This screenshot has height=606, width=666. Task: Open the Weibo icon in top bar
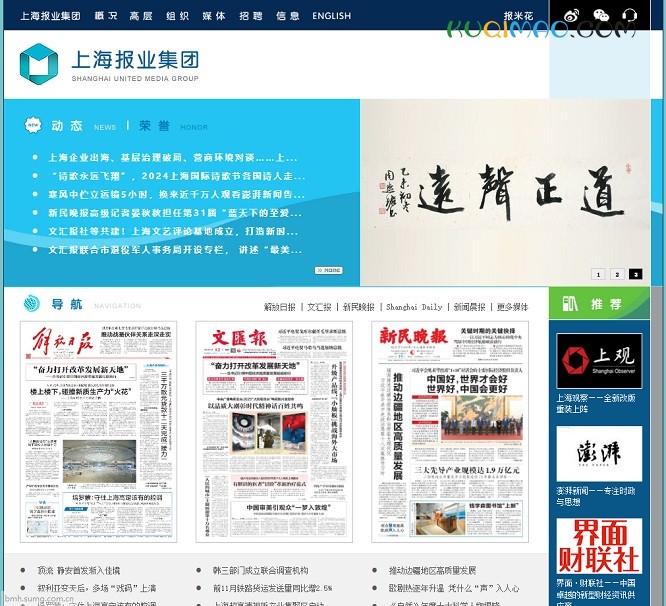click(571, 16)
